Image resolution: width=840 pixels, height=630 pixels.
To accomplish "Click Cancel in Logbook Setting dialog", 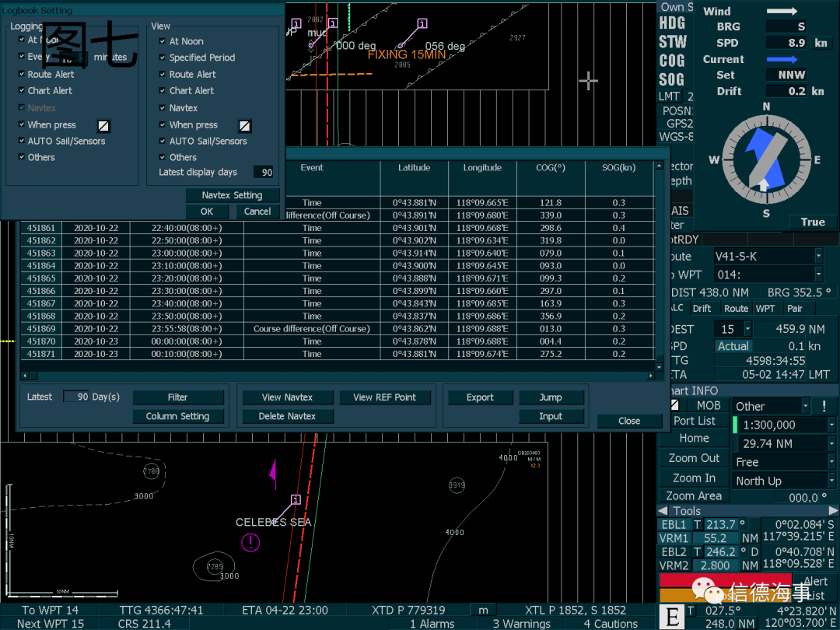I will (257, 212).
